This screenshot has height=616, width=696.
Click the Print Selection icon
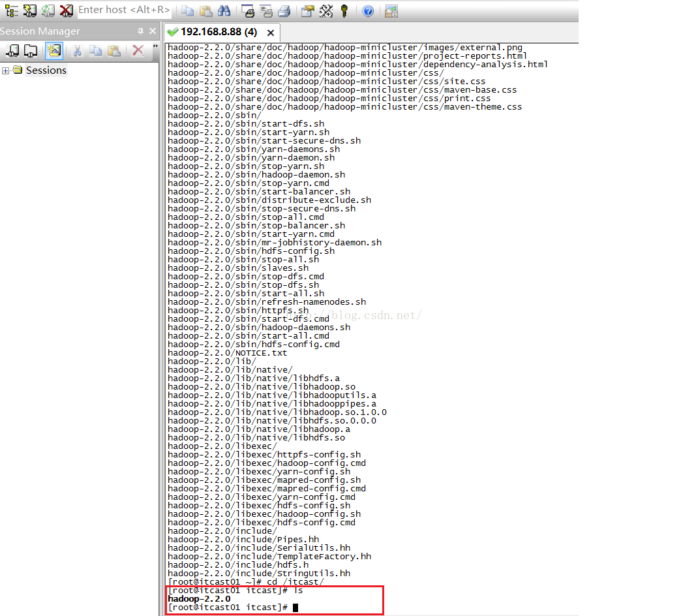pos(266,11)
